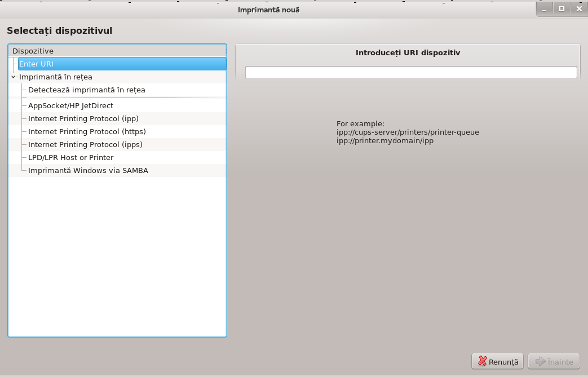Click the ipp://cups-server/printers/printer-queue example text
The width and height of the screenshot is (588, 377).
click(408, 132)
